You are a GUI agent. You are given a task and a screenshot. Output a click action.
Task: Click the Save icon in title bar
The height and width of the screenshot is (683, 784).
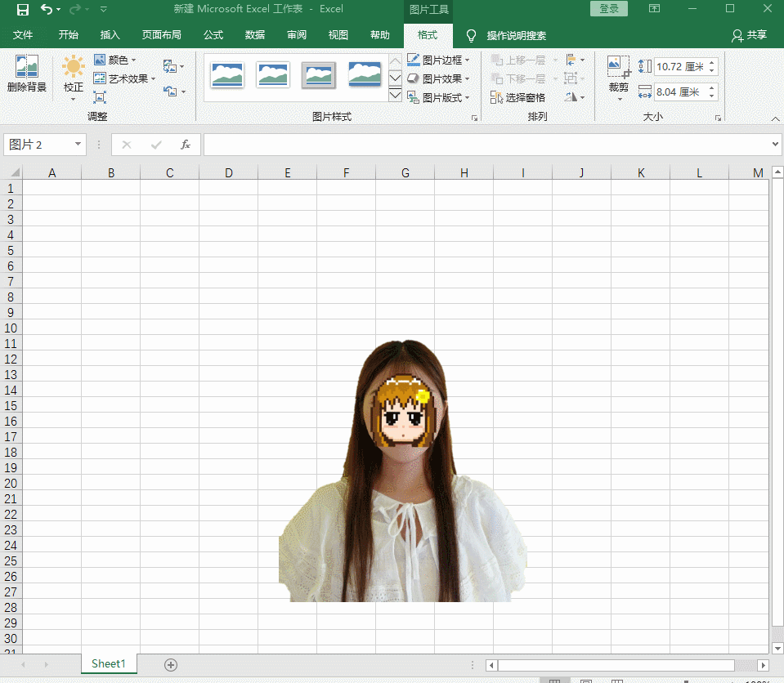point(23,10)
